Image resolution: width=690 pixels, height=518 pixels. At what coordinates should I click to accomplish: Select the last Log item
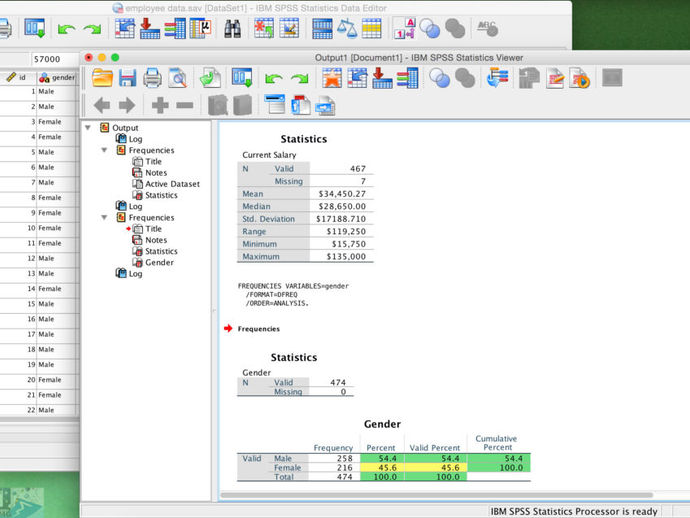tap(136, 274)
